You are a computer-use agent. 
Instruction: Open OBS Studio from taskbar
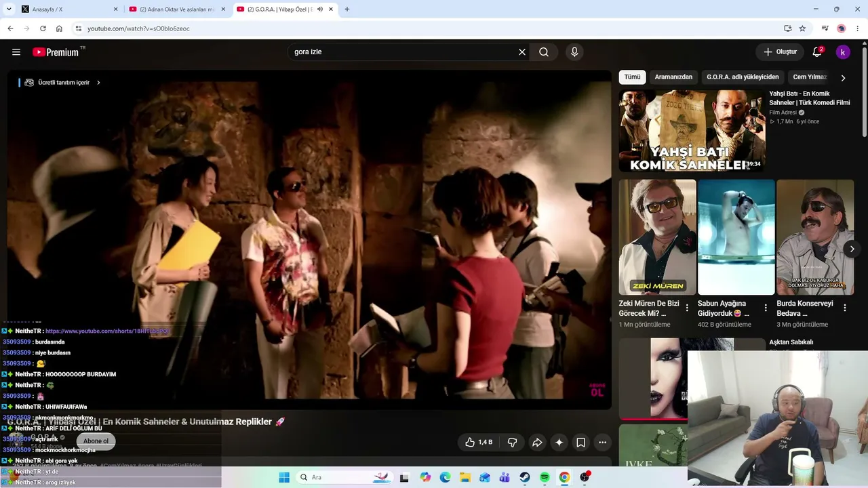585,477
